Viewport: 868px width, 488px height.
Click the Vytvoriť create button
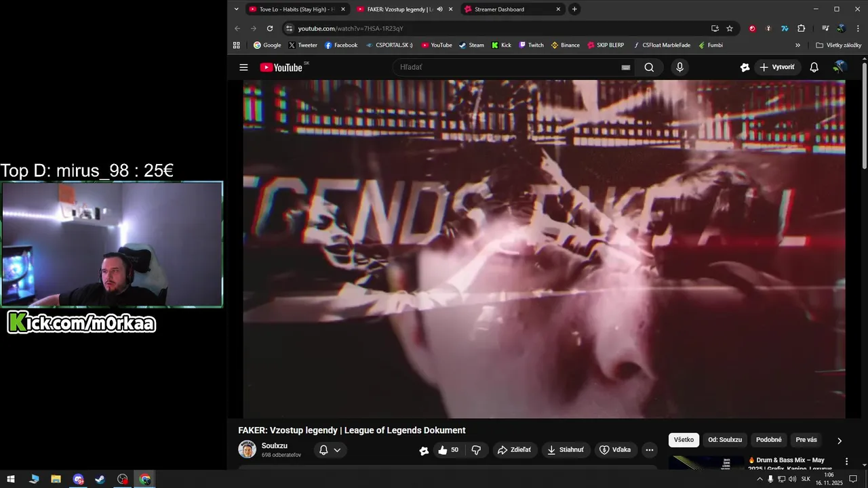pyautogui.click(x=777, y=67)
